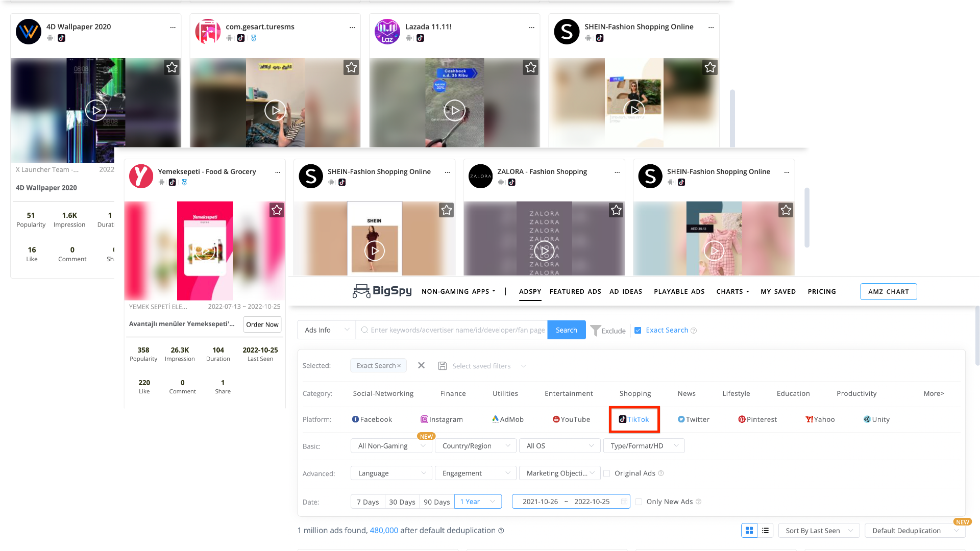The image size is (980, 551).
Task: Enable the Exact Search checkbox
Action: point(638,330)
